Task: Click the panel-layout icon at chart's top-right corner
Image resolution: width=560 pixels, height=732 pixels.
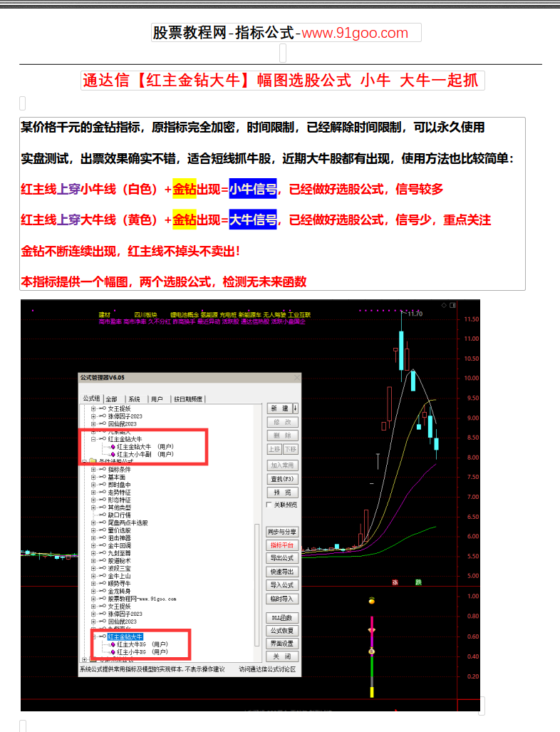Action: point(452,305)
